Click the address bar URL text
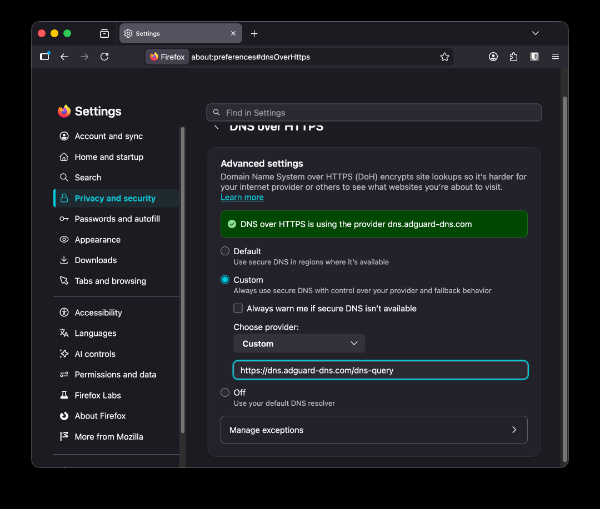The height and width of the screenshot is (509, 600). tap(251, 57)
